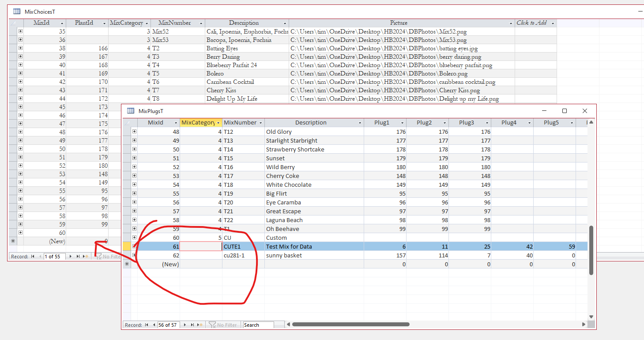The height and width of the screenshot is (340, 644).
Task: Create a new record using MixPlugsT navigator star icon
Action: [x=199, y=325]
